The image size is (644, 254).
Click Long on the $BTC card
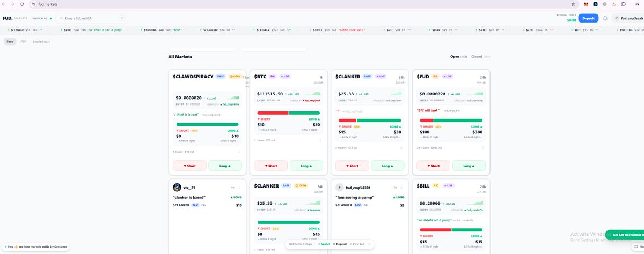click(x=306, y=166)
